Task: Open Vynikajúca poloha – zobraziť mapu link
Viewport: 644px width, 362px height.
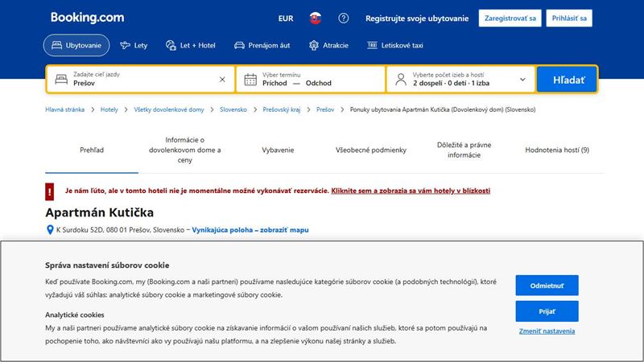Action: click(x=250, y=230)
